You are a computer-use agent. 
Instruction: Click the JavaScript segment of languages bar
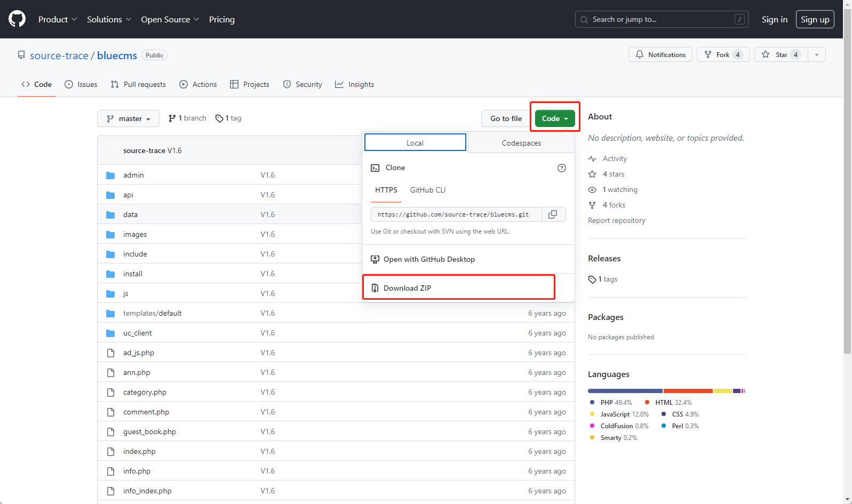pyautogui.click(x=723, y=391)
